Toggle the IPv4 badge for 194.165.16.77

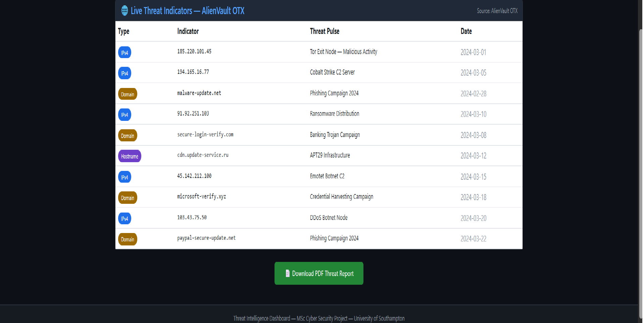(125, 73)
